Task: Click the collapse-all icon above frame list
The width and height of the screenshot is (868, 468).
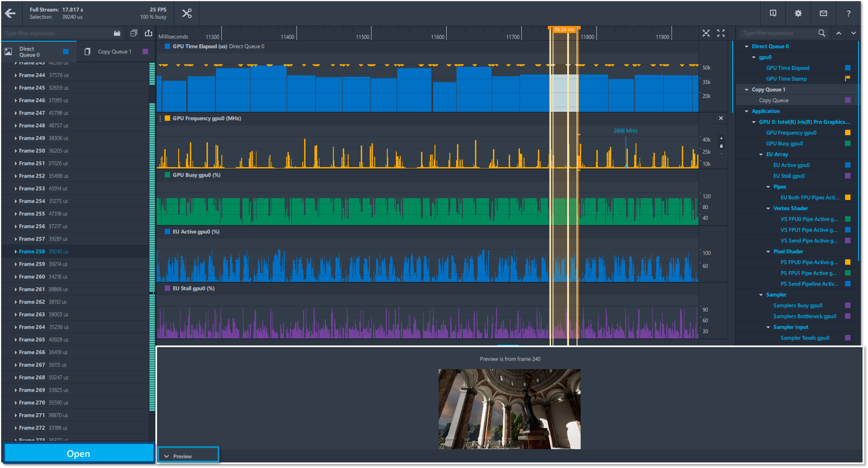Action: point(134,33)
